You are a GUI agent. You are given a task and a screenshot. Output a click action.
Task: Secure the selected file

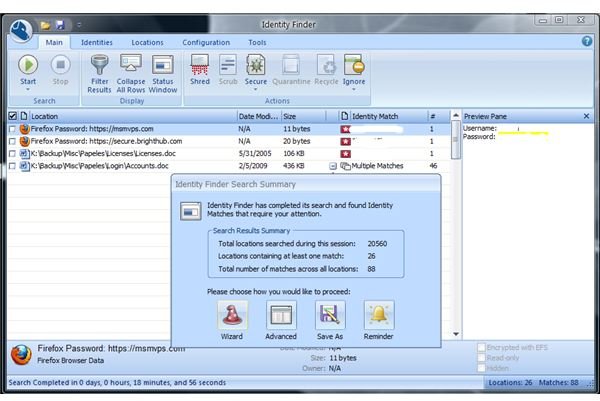(x=256, y=70)
